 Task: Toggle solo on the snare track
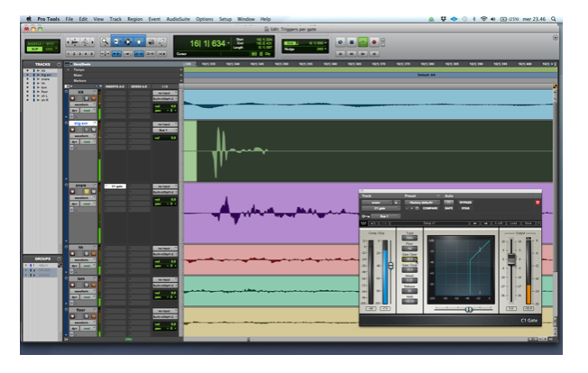click(87, 192)
